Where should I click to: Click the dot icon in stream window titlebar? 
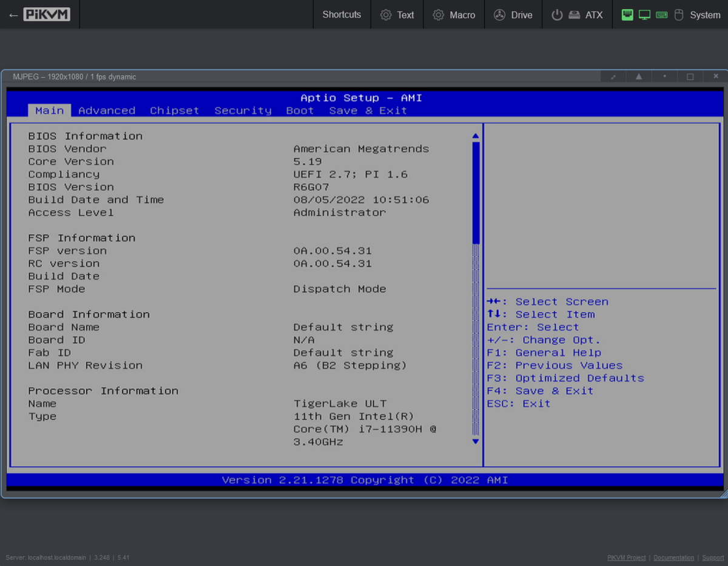click(664, 76)
